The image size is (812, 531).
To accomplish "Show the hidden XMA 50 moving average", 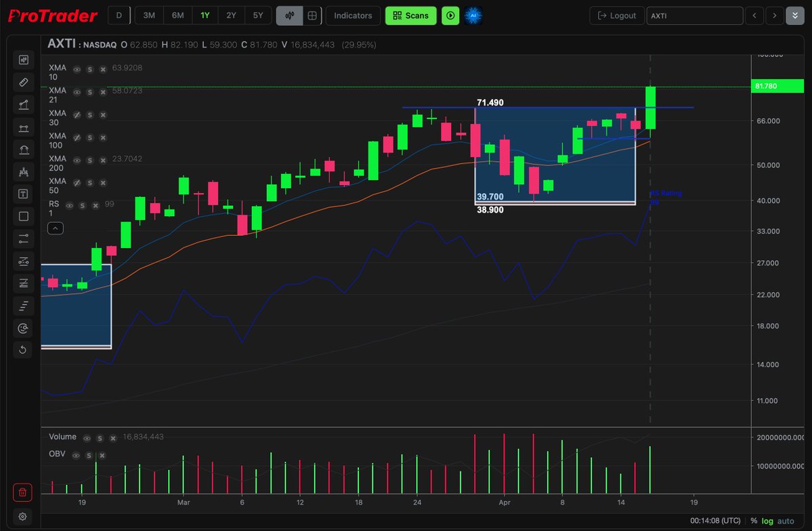I will (77, 182).
